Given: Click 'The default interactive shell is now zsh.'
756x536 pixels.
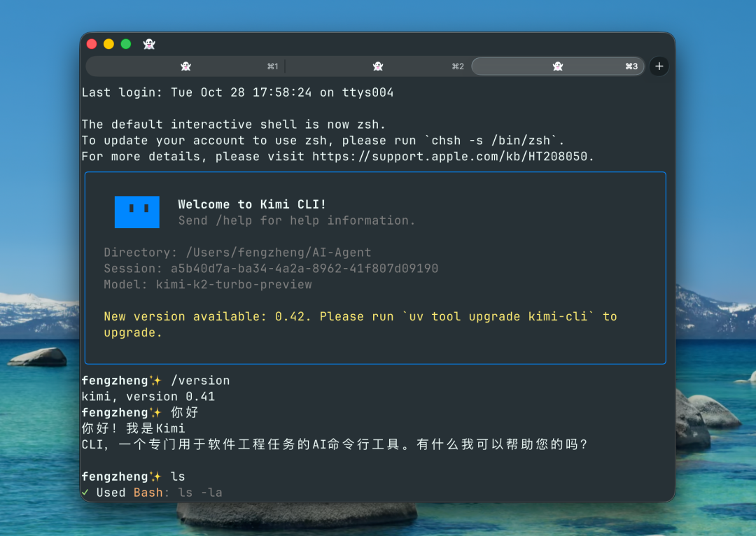Looking at the screenshot, I should (x=234, y=125).
